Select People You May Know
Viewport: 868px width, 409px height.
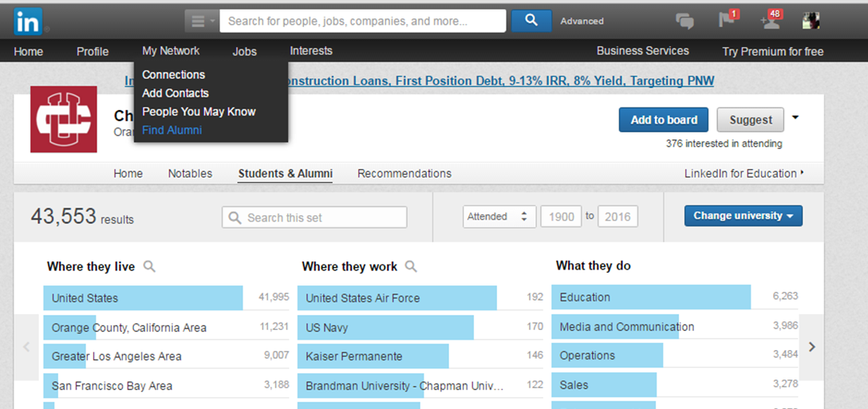pos(199,112)
